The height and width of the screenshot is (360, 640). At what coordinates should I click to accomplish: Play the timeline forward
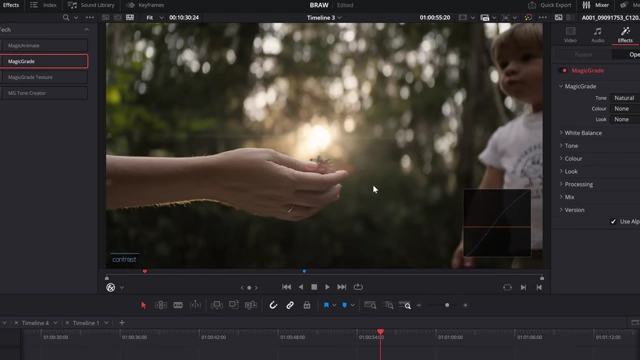(327, 287)
